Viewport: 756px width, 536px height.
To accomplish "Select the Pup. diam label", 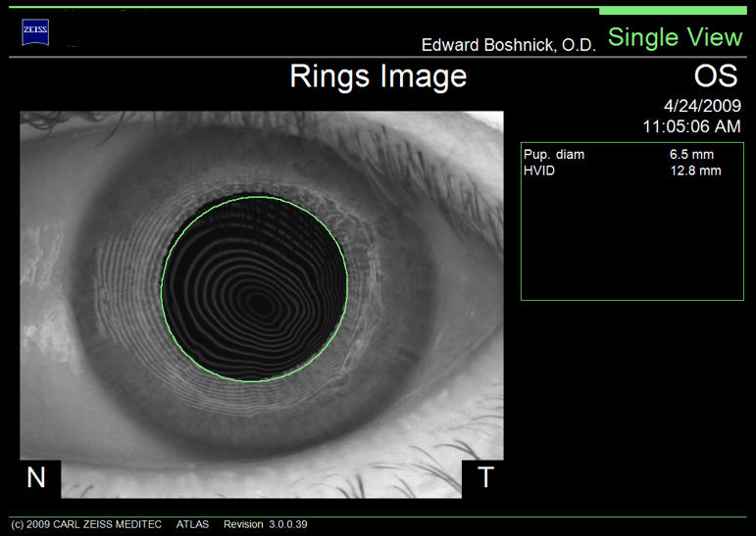I will [x=554, y=155].
